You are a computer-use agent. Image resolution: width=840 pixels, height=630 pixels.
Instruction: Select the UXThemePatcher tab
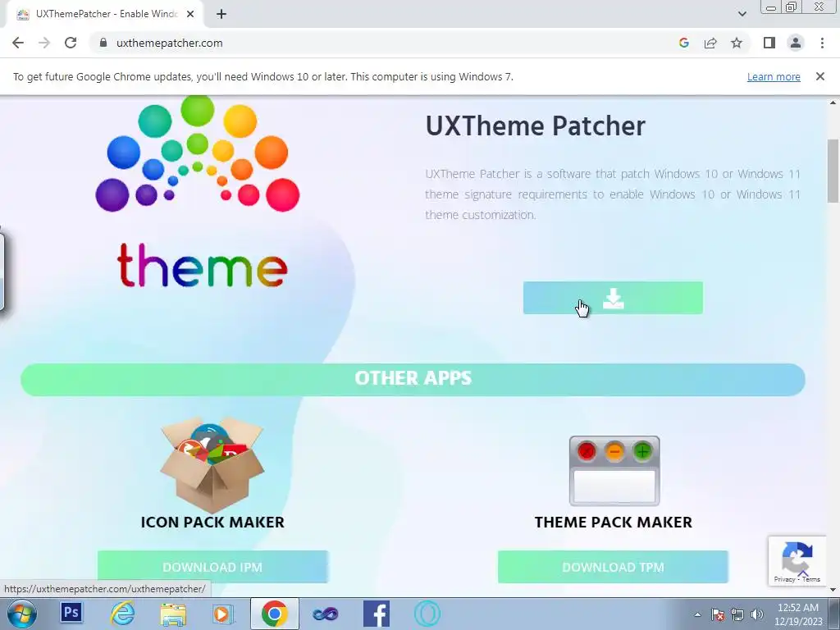[105, 14]
